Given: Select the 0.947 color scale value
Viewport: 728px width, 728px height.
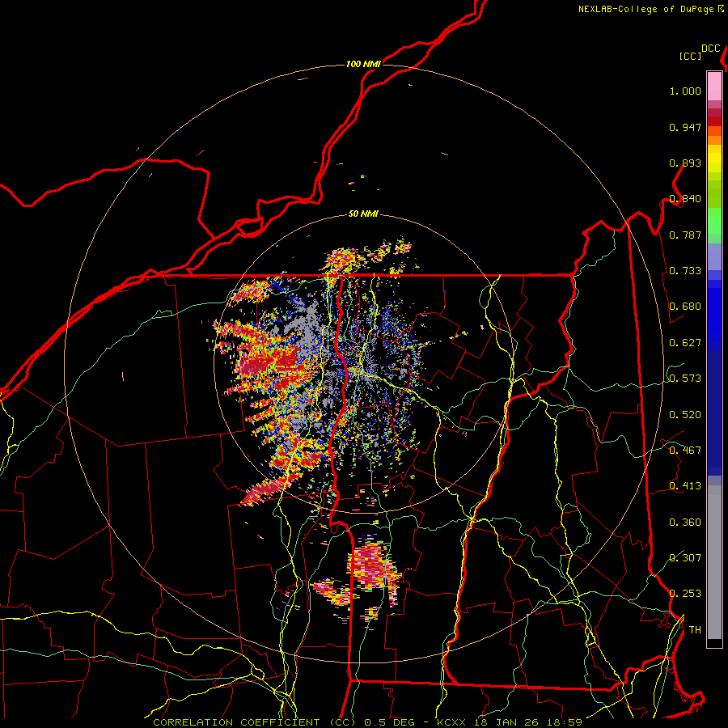Looking at the screenshot, I should pos(685,127).
